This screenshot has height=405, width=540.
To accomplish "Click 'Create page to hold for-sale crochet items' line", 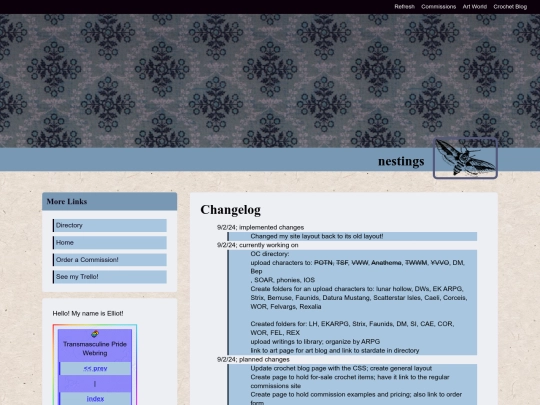I will click(350, 381).
